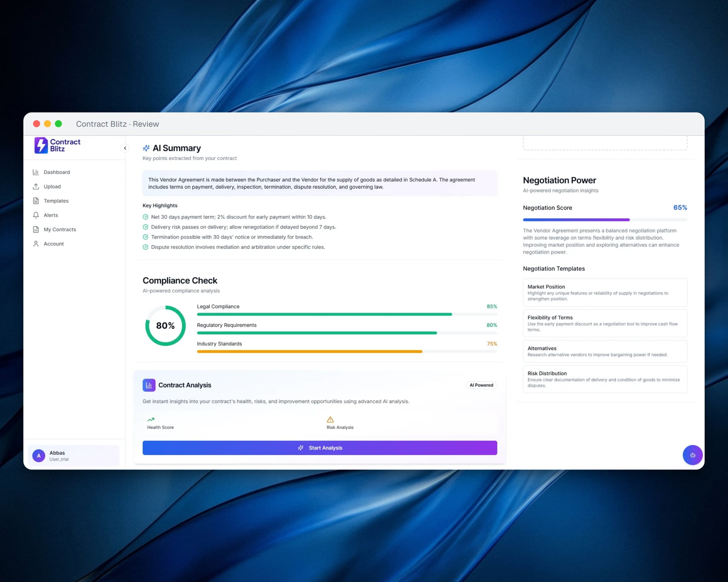This screenshot has width=728, height=582.
Task: Click the "75%" Industry Standards value
Action: pyautogui.click(x=492, y=344)
